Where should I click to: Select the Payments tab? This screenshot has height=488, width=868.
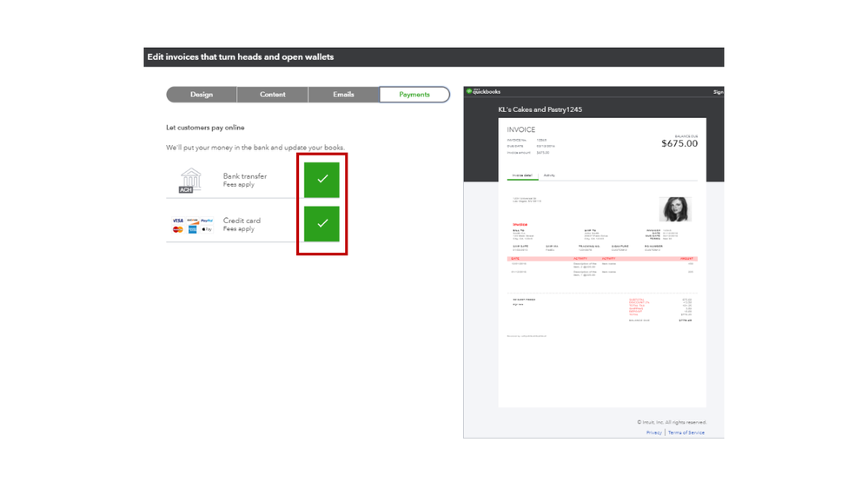point(414,95)
